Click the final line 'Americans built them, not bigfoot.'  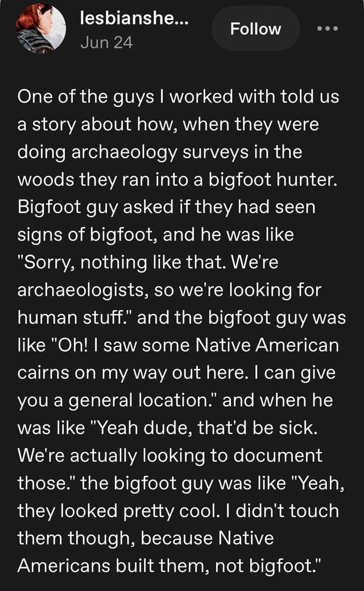click(169, 566)
